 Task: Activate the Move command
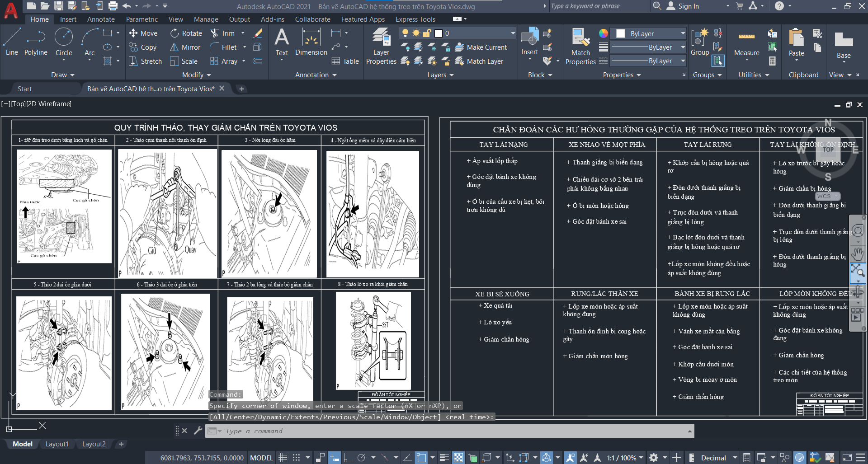pos(143,33)
